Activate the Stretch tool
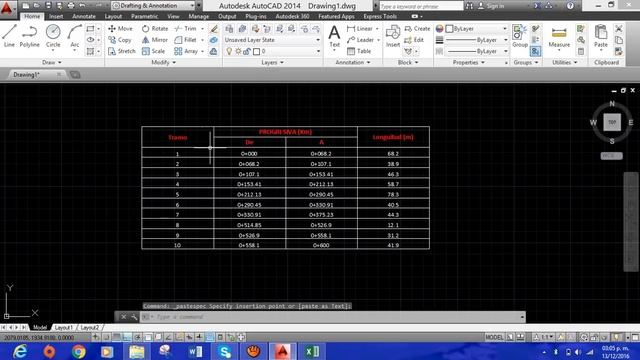The width and height of the screenshot is (640, 360). click(122, 51)
